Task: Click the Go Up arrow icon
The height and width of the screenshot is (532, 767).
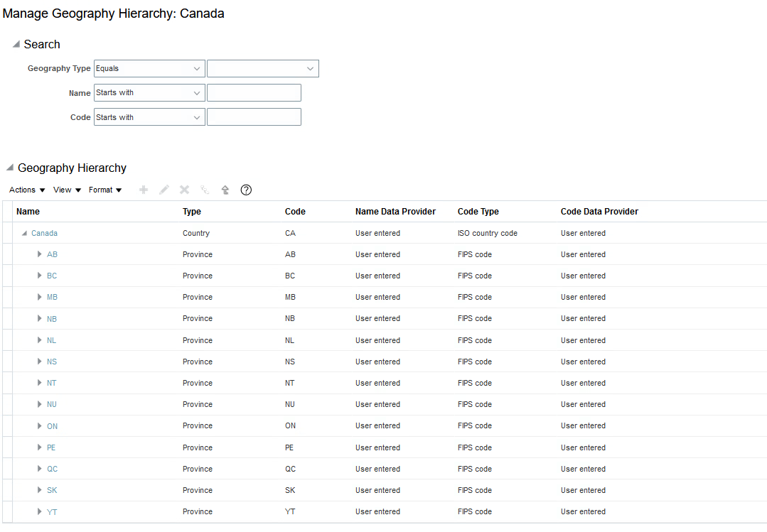Action: point(225,190)
